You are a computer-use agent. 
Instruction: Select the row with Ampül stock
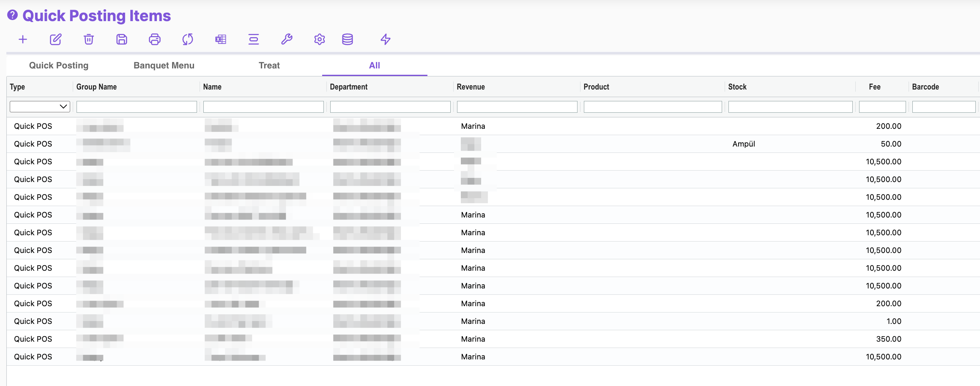pyautogui.click(x=744, y=144)
